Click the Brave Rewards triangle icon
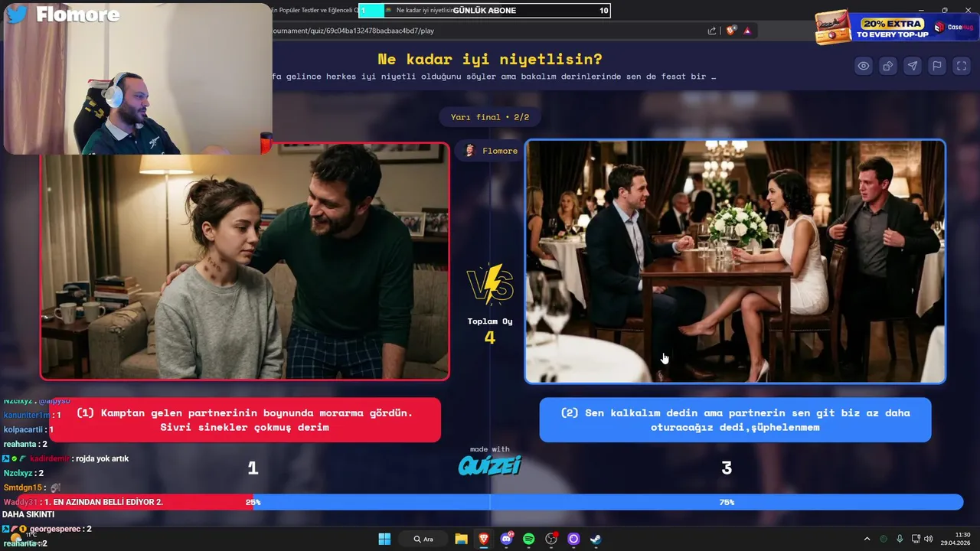This screenshot has width=980, height=551. point(747,31)
